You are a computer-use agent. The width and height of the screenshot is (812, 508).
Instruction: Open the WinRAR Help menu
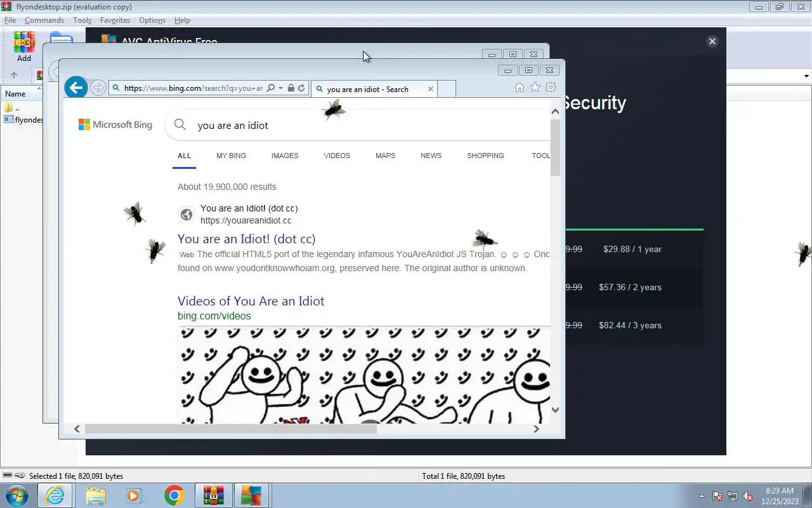coord(182,20)
